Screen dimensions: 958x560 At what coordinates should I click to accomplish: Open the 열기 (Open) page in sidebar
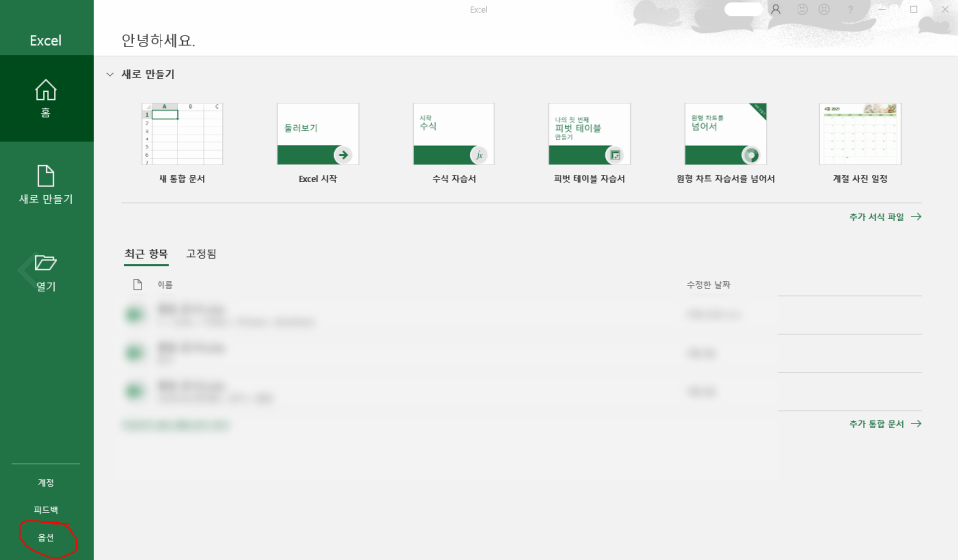tap(46, 272)
